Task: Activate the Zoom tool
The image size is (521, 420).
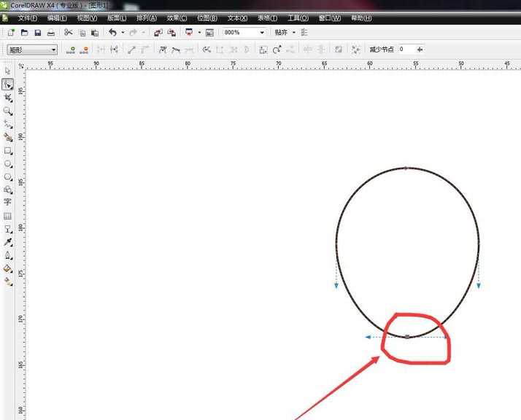Action: (x=7, y=111)
